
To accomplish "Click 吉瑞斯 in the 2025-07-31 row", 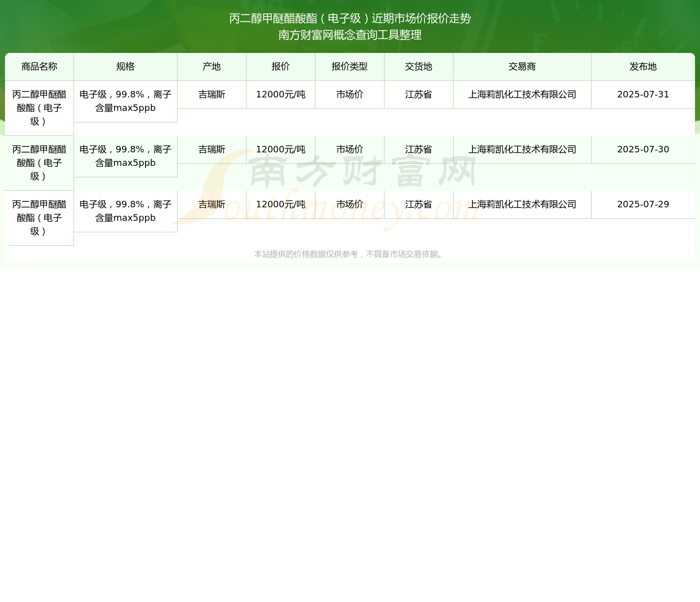I will pos(212,94).
